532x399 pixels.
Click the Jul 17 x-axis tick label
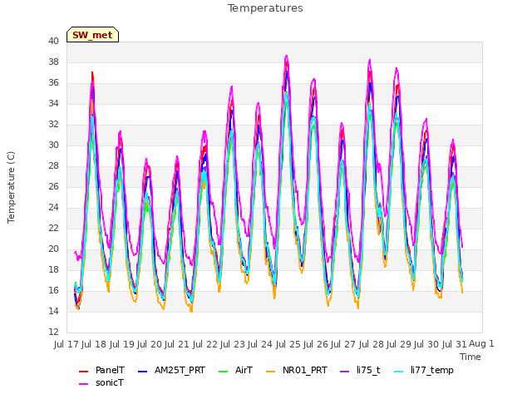click(66, 344)
